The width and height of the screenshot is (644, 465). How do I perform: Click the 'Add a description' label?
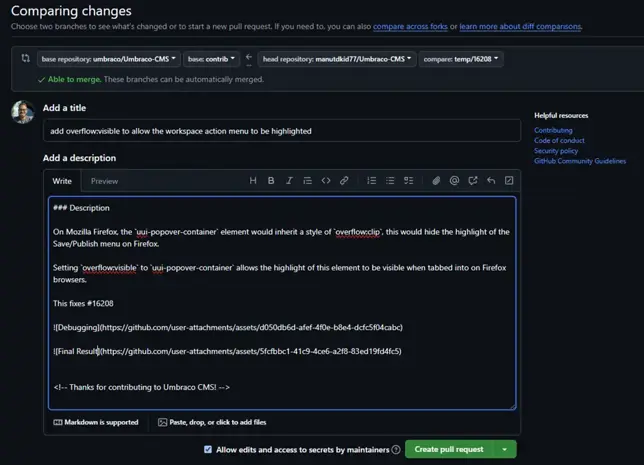coord(79,158)
